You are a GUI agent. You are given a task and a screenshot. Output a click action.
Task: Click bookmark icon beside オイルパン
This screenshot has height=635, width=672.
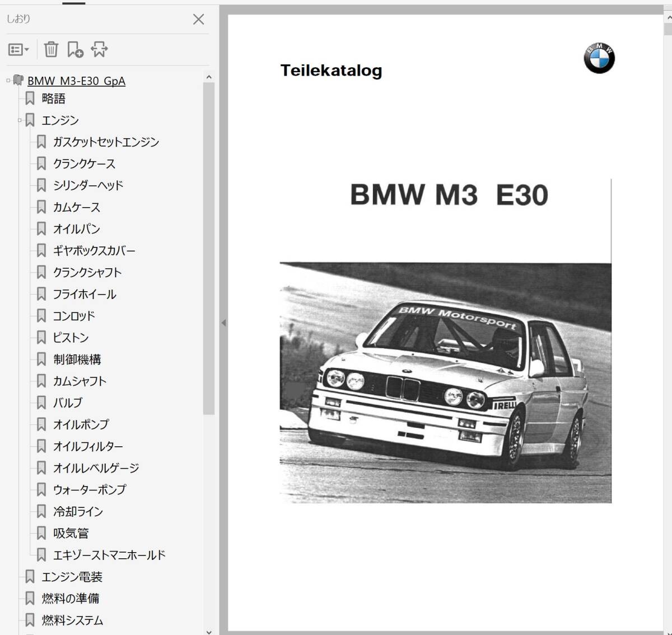(x=41, y=229)
